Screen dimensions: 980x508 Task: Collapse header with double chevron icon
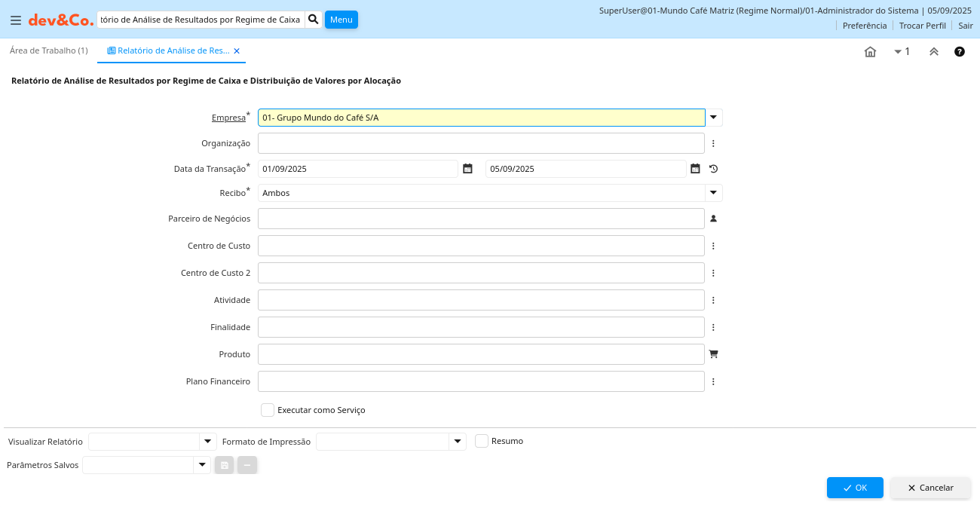[933, 52]
